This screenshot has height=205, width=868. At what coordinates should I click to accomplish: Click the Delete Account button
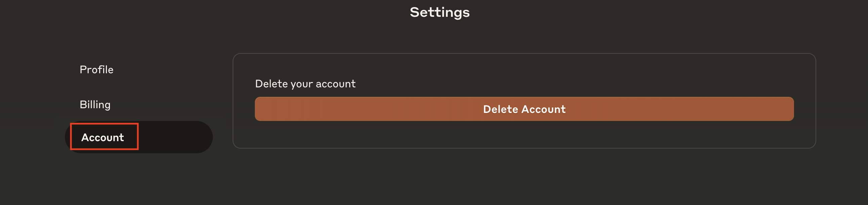click(524, 109)
